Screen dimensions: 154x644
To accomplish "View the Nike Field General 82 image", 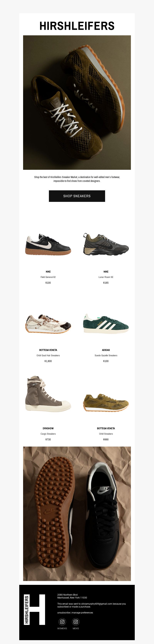I will click(48, 244).
